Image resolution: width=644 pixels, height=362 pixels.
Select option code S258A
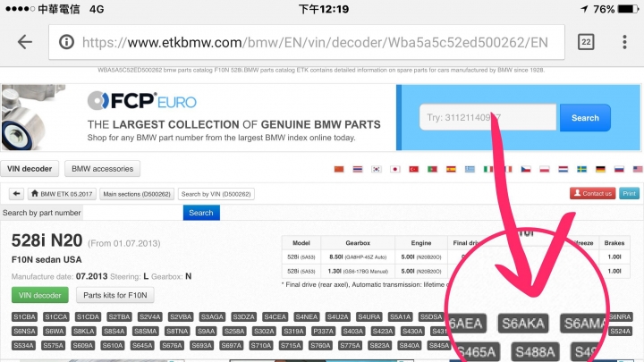coord(234,332)
